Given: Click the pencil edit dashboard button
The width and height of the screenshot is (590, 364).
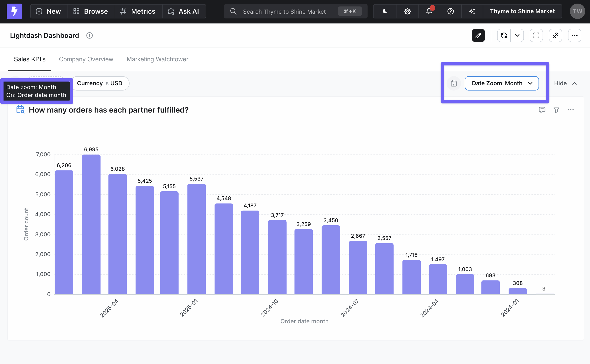Looking at the screenshot, I should tap(478, 36).
